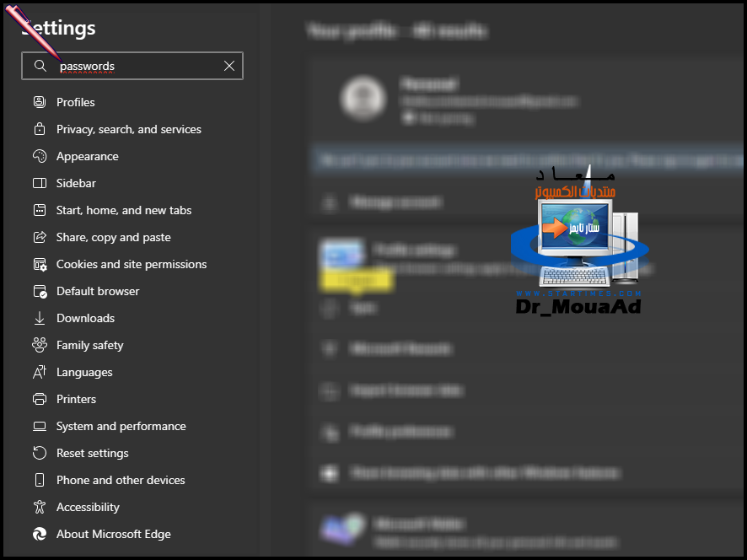Open Languages settings
Screen dimensions: 747x560
pyautogui.click(x=84, y=372)
